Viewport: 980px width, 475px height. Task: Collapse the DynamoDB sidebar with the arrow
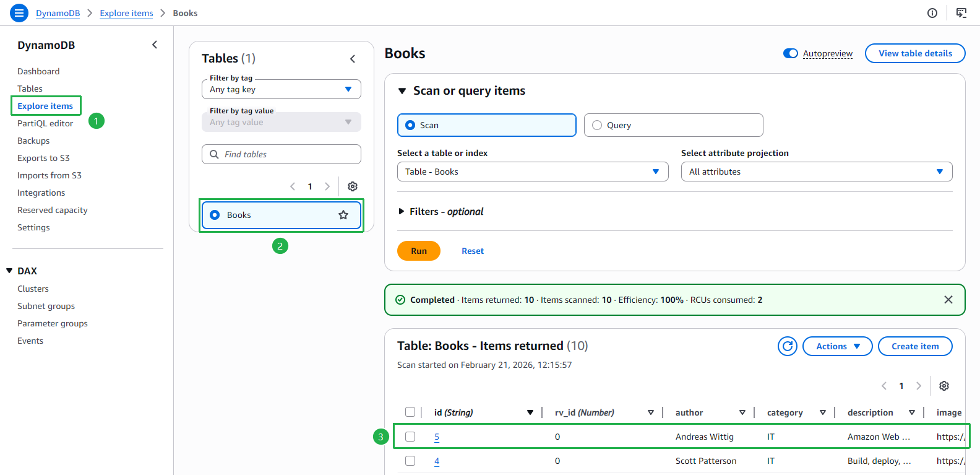click(x=155, y=45)
